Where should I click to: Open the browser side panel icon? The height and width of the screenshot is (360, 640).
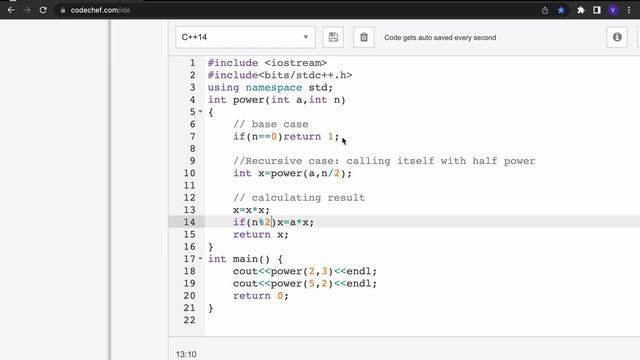[x=597, y=10]
